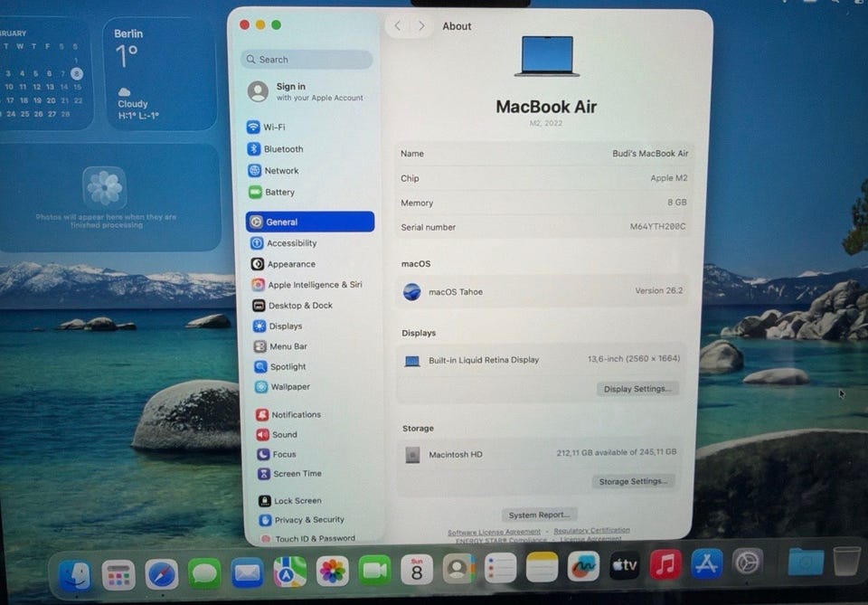Open Music app in Dock
The width and height of the screenshot is (868, 605).
click(665, 564)
